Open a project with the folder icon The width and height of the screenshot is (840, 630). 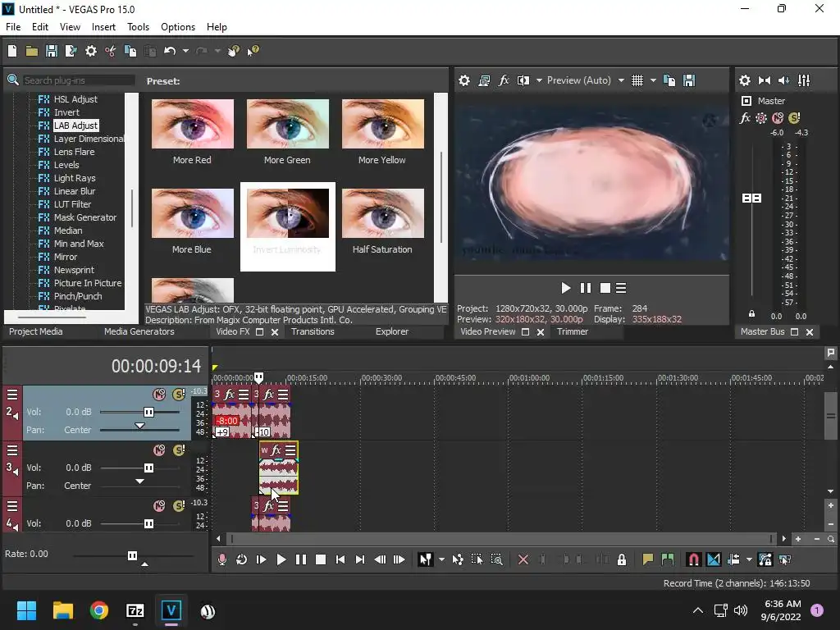coord(32,51)
